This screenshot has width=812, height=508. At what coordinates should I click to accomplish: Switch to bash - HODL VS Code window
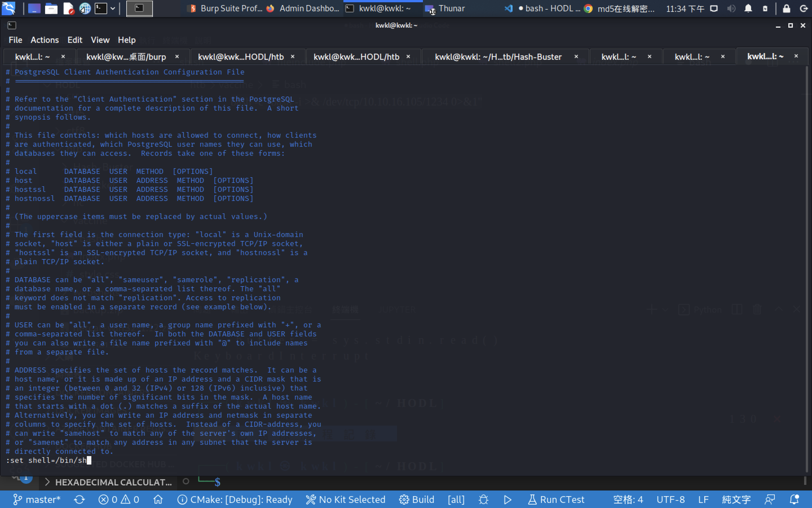click(x=542, y=8)
